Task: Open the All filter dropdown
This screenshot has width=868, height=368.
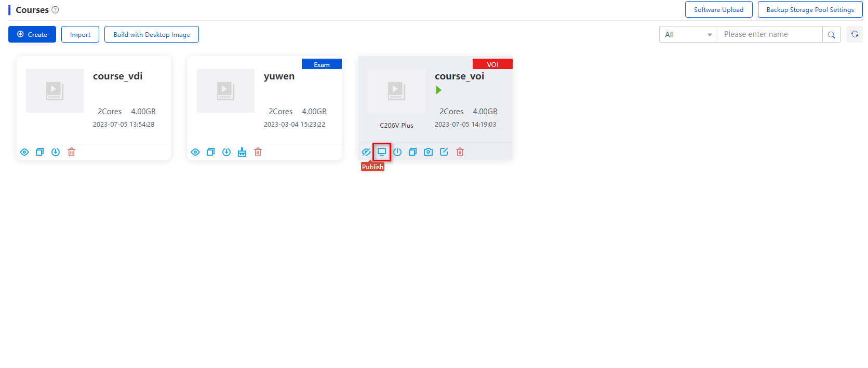Action: click(688, 35)
